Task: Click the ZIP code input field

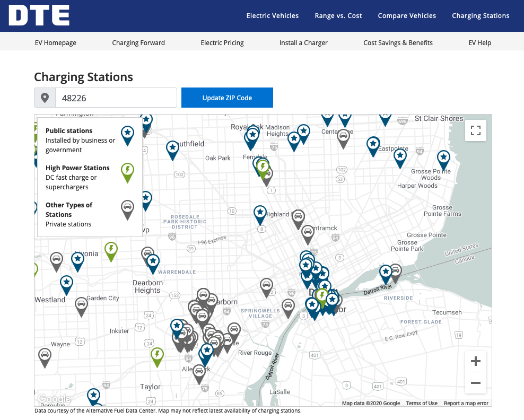Action: [116, 98]
